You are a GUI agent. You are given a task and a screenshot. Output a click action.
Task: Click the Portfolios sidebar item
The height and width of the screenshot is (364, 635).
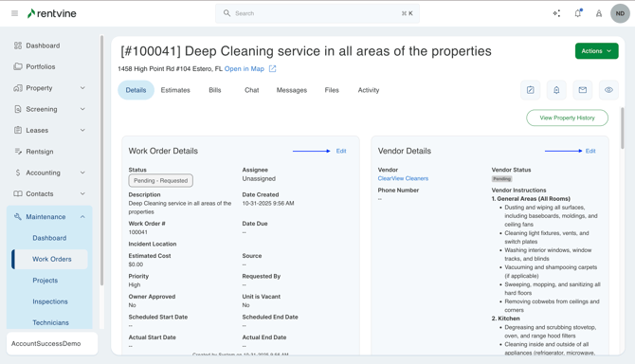[x=41, y=66]
